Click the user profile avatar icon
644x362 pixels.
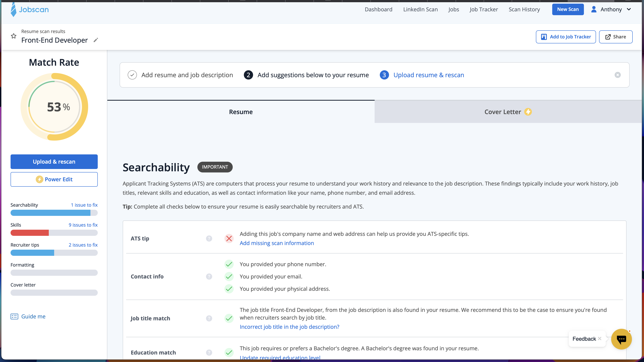(x=594, y=9)
